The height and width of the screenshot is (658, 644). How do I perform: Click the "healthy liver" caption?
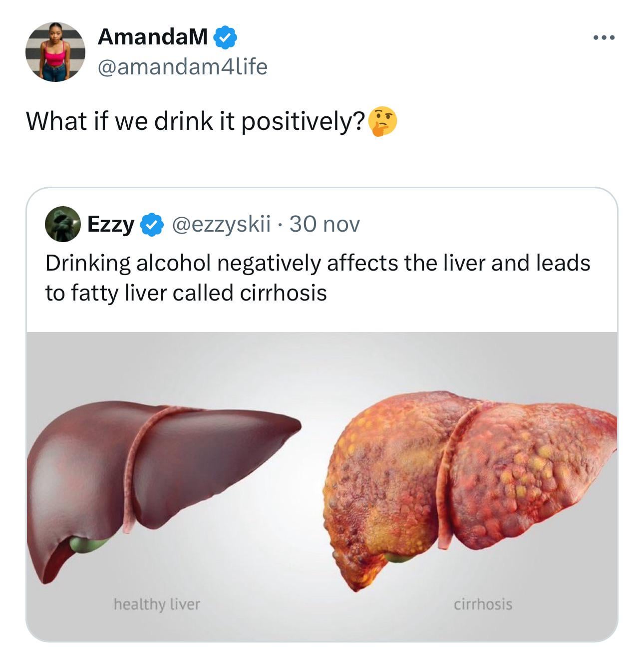pos(157,604)
